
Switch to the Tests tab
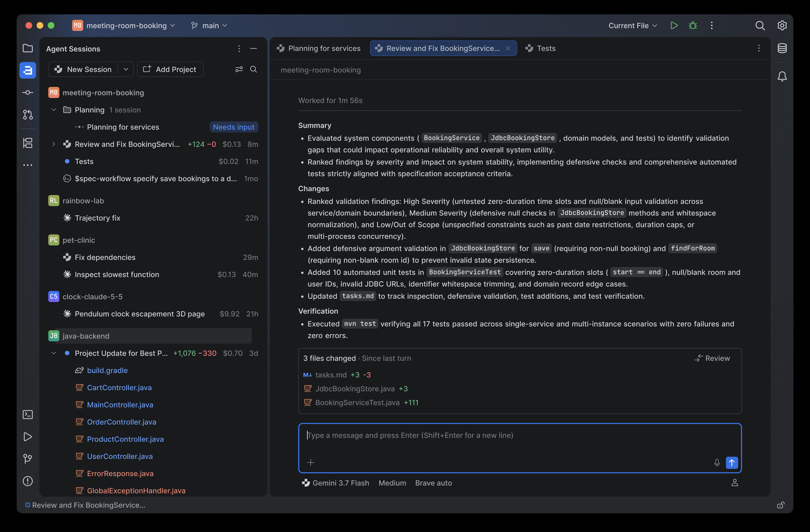(540, 48)
